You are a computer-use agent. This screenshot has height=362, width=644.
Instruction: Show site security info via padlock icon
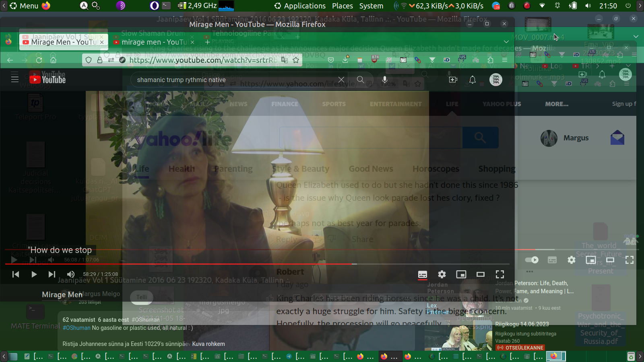point(100,60)
